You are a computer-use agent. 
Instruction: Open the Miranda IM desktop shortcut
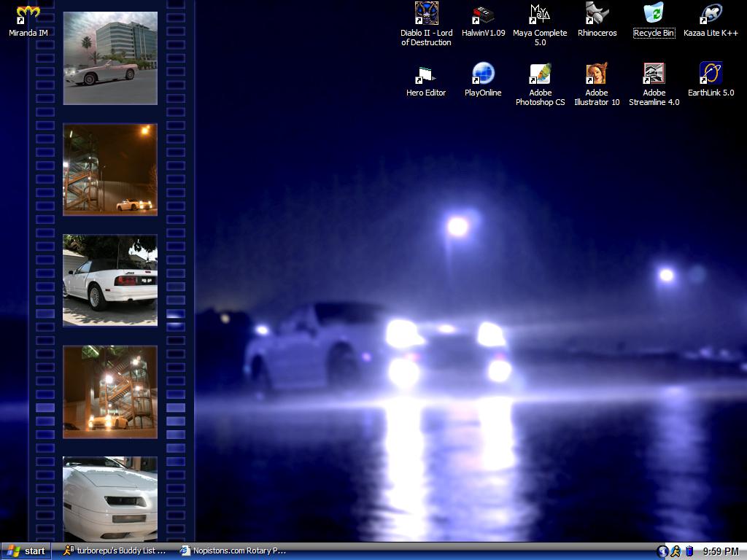[28, 14]
